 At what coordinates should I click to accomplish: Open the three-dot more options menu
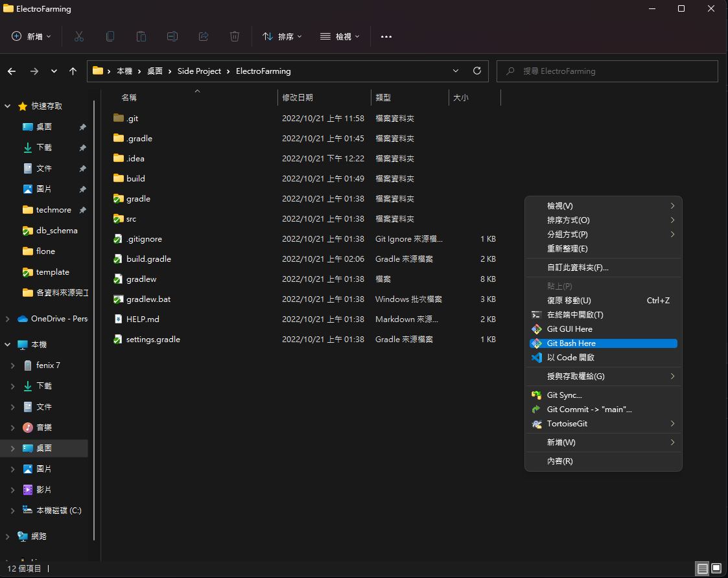pos(386,37)
